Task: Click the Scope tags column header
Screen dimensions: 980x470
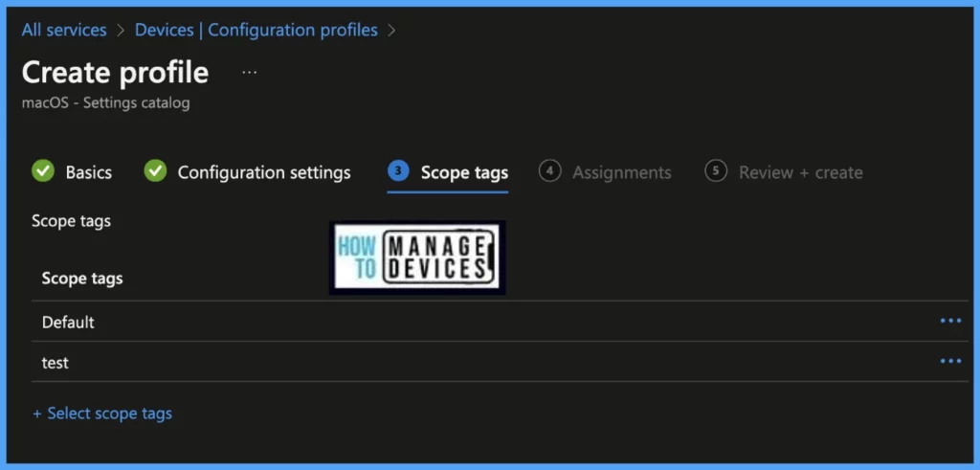Action: 82,279
